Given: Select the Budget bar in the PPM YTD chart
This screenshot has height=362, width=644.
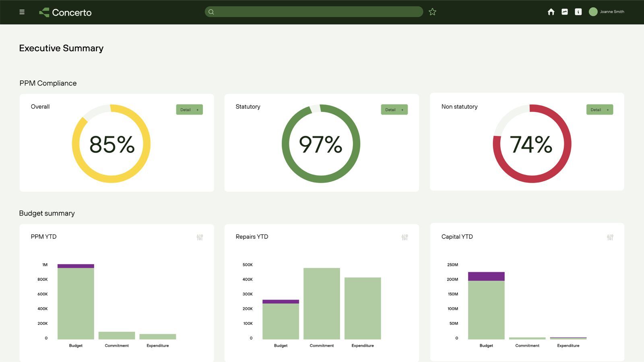Looking at the screenshot, I should pos(75,302).
